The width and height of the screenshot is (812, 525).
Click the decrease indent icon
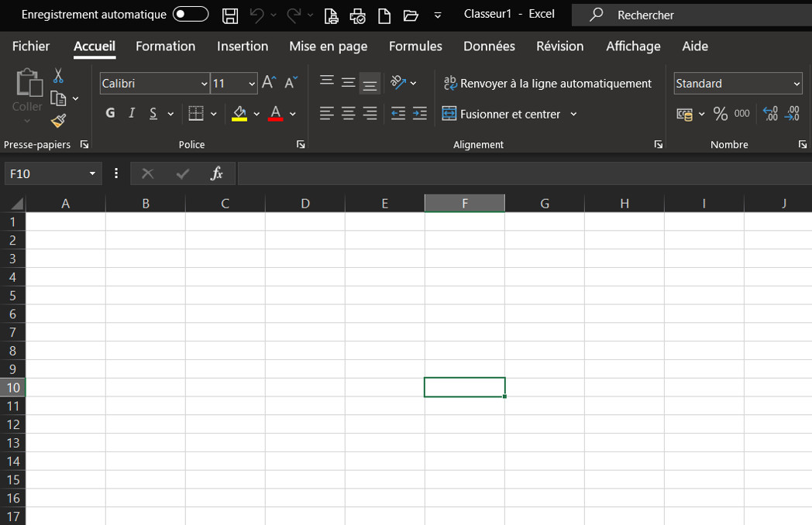[x=398, y=113]
